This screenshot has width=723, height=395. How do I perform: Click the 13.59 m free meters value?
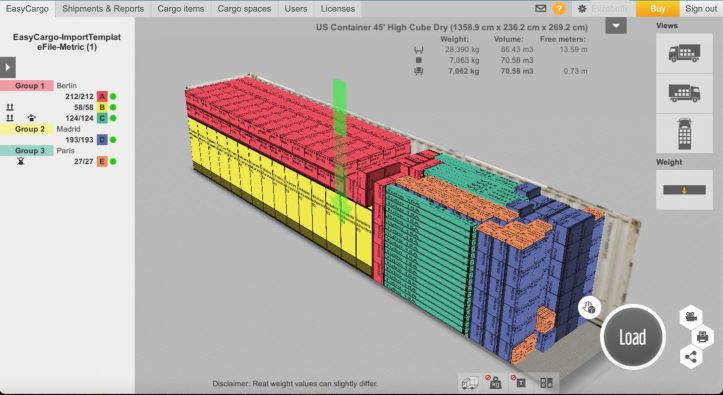tap(573, 49)
